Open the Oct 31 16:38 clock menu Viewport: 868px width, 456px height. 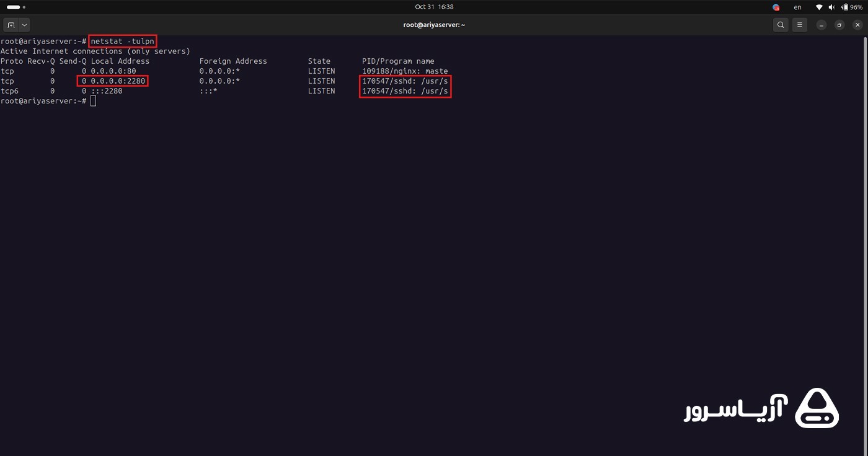point(434,7)
